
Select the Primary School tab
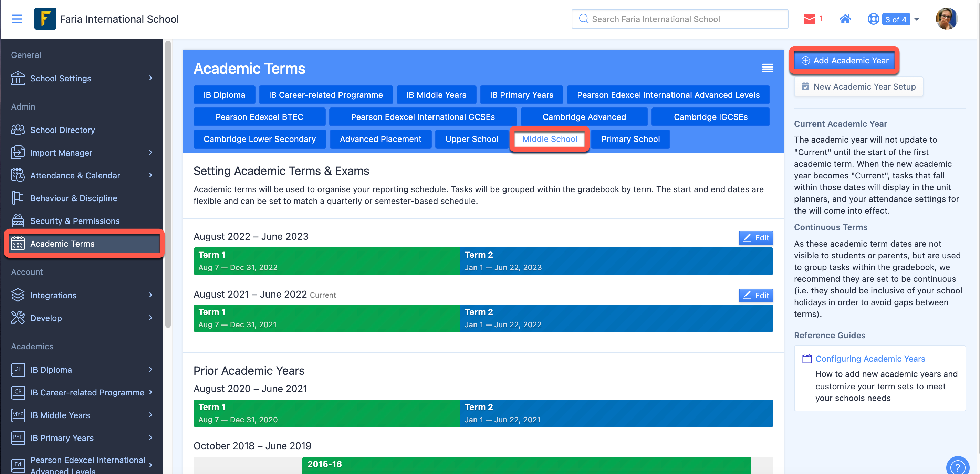(x=630, y=139)
